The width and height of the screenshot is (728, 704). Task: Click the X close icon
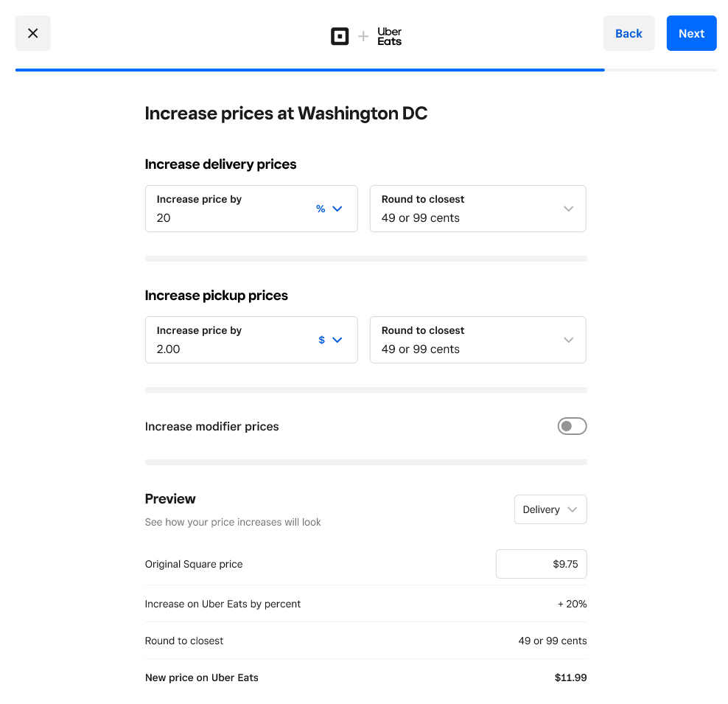[32, 33]
